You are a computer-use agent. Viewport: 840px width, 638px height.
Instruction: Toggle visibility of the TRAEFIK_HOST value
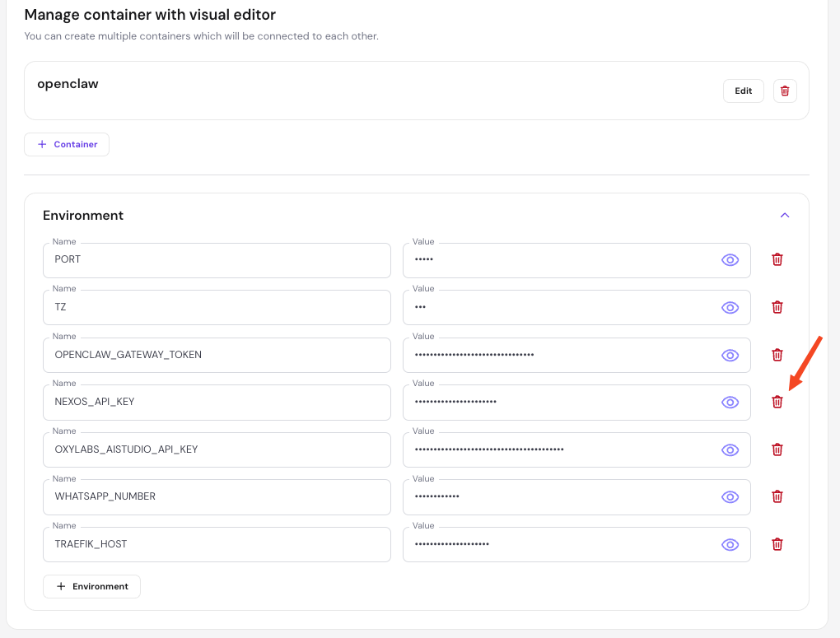click(730, 545)
